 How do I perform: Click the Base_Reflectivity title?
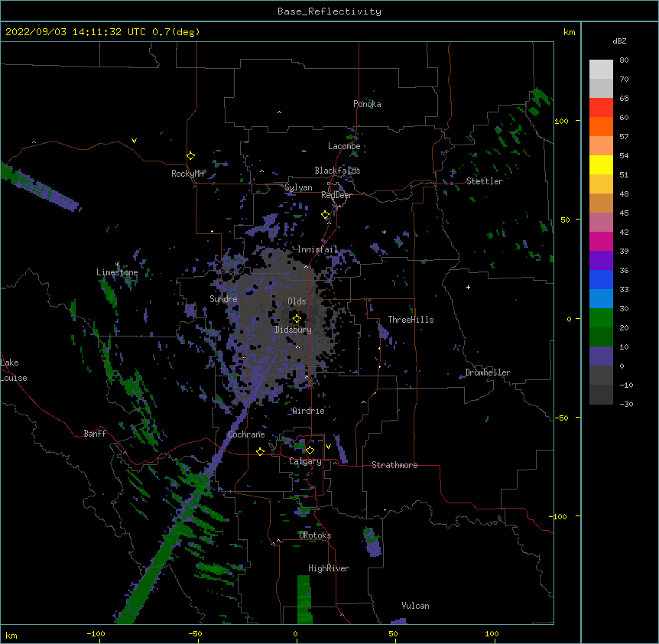329,11
